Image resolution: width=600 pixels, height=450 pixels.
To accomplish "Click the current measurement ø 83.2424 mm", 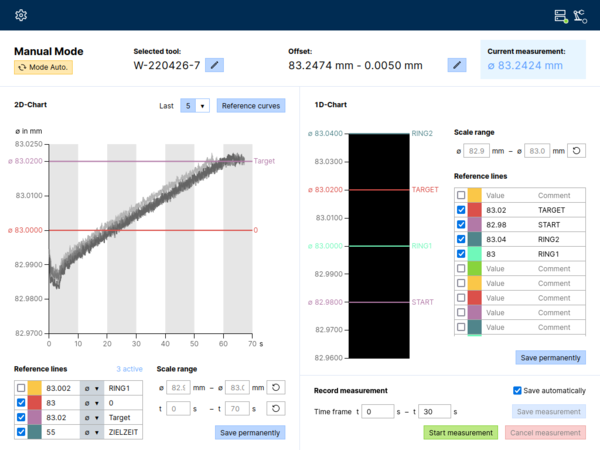I will pos(525,65).
